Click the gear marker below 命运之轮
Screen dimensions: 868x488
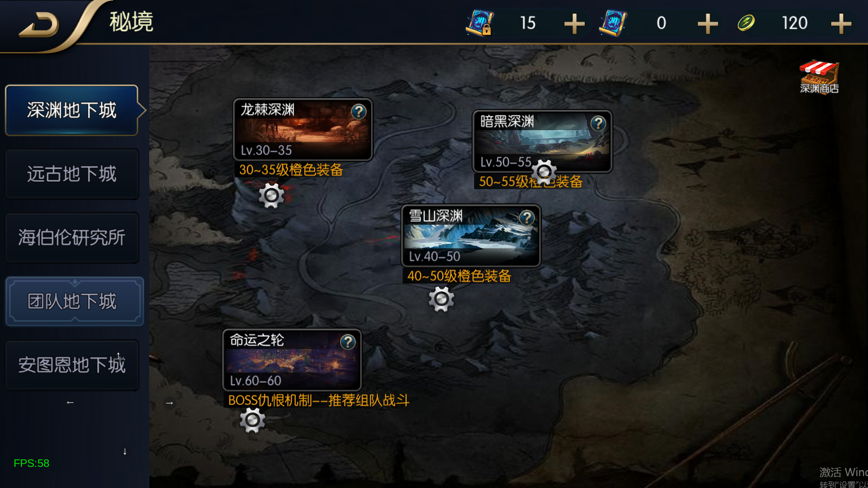tap(252, 420)
